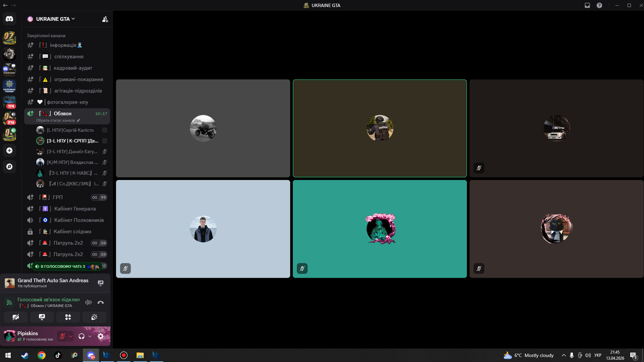644x362 pixels.
Task: Open Discord direct messages home
Action: pyautogui.click(x=9, y=19)
